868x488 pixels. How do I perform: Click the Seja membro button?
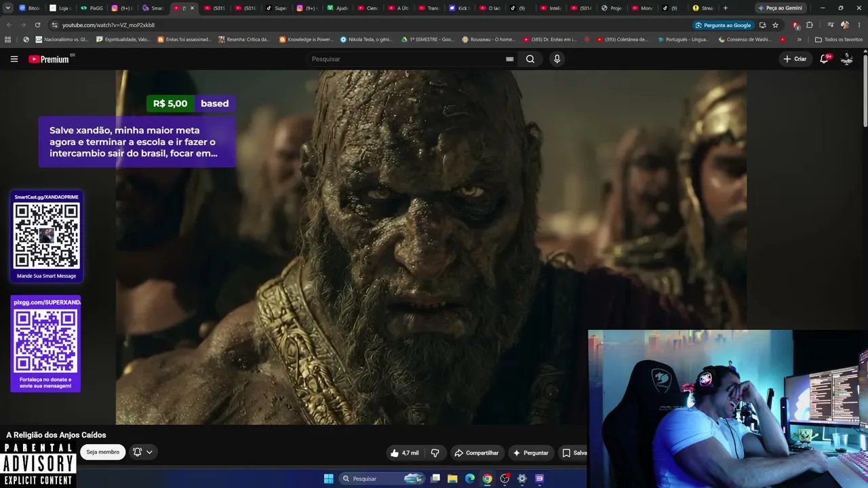point(103,452)
